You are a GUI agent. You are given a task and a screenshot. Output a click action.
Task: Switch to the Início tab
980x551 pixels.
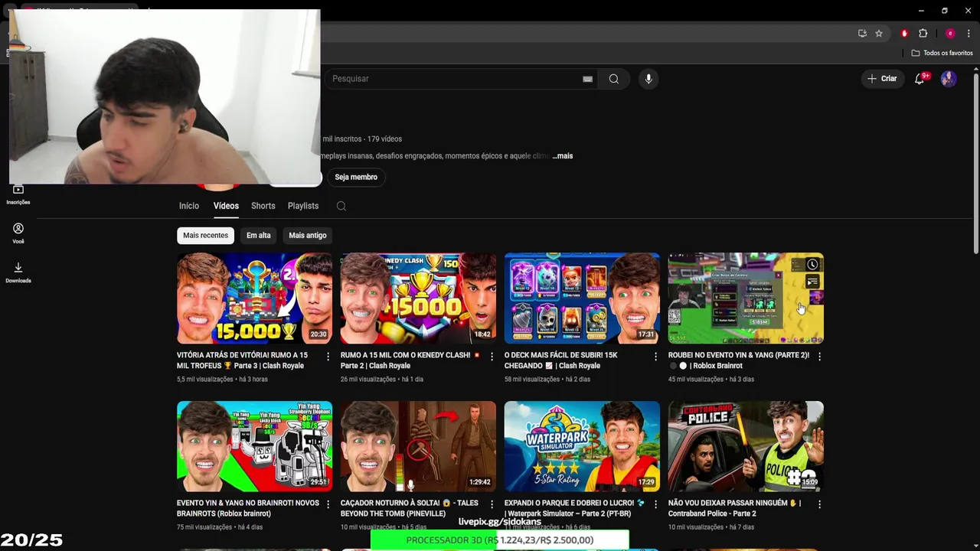click(x=189, y=206)
